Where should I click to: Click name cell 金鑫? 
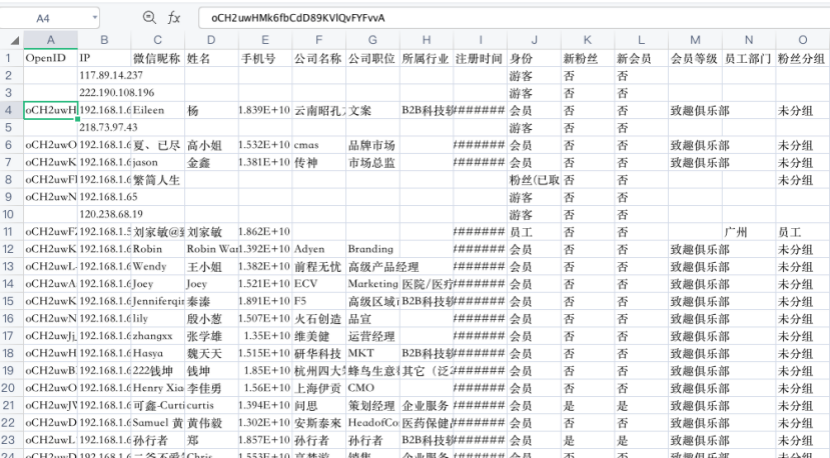212,162
